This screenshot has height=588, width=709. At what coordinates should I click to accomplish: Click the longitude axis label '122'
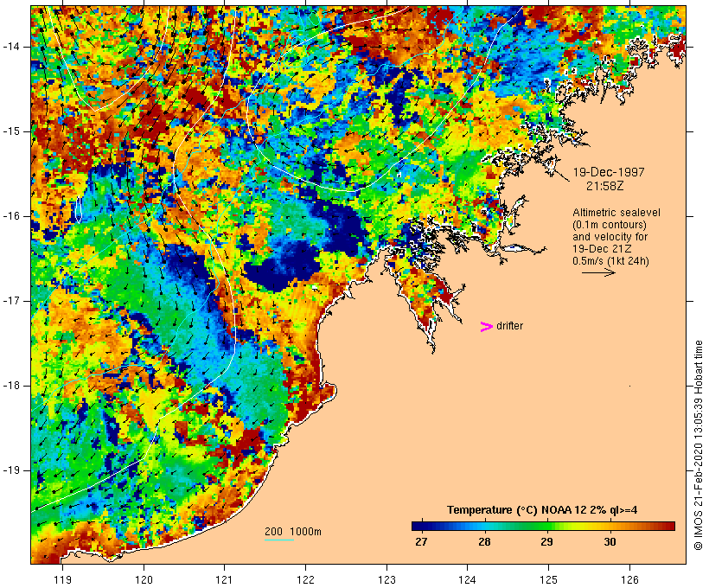pos(306,579)
